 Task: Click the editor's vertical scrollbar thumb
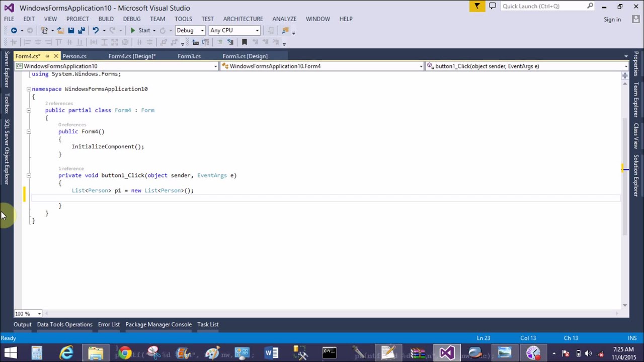pyautogui.click(x=624, y=176)
